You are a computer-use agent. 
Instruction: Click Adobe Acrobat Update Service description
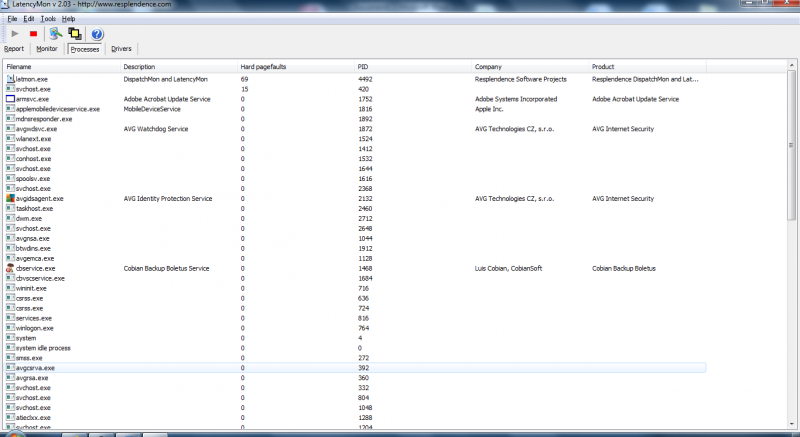[x=167, y=99]
